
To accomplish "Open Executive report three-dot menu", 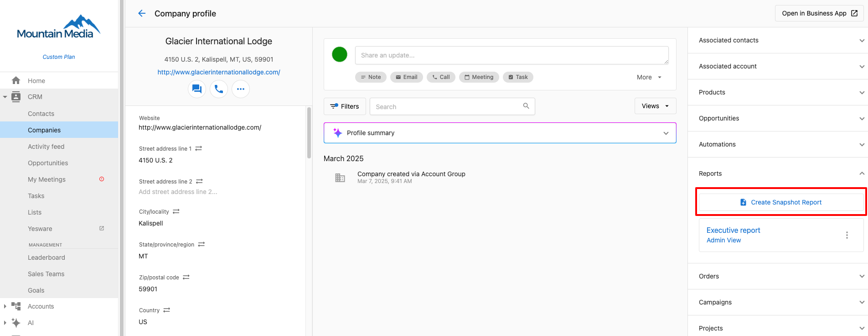I will 847,235.
